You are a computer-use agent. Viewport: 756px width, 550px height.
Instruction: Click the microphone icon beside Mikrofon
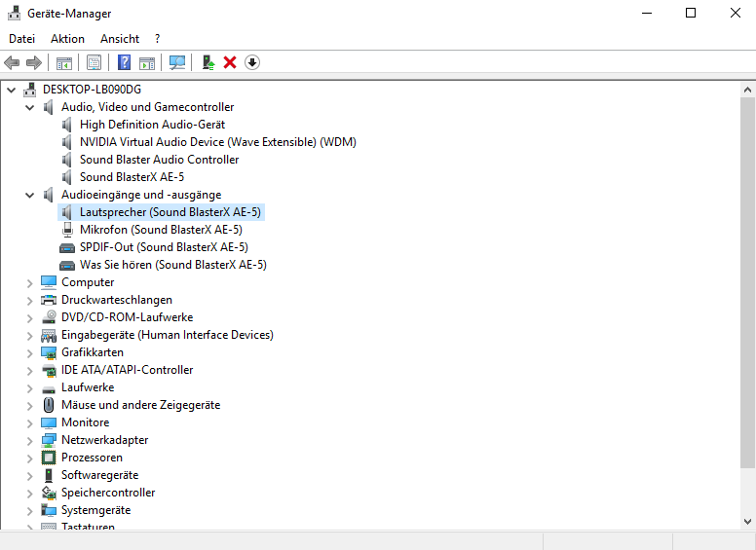[67, 229]
